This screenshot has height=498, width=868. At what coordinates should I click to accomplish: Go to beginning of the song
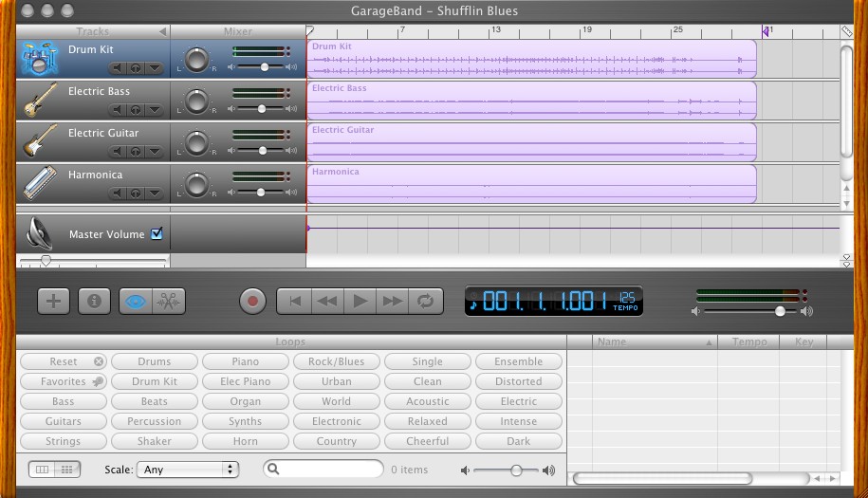[294, 302]
